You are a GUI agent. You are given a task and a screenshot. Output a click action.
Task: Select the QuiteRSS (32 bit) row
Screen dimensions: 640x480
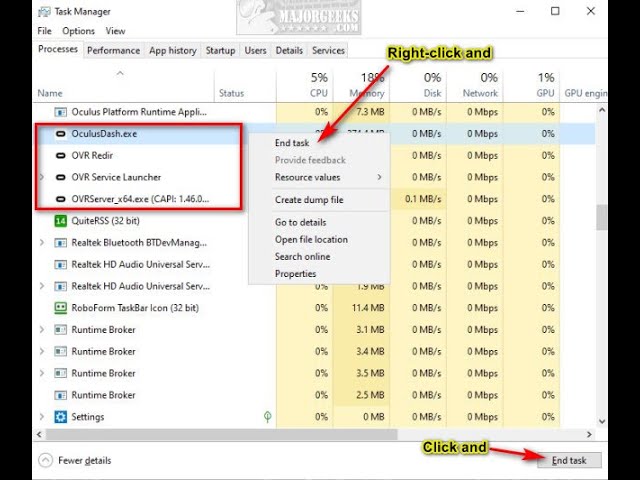(314, 221)
